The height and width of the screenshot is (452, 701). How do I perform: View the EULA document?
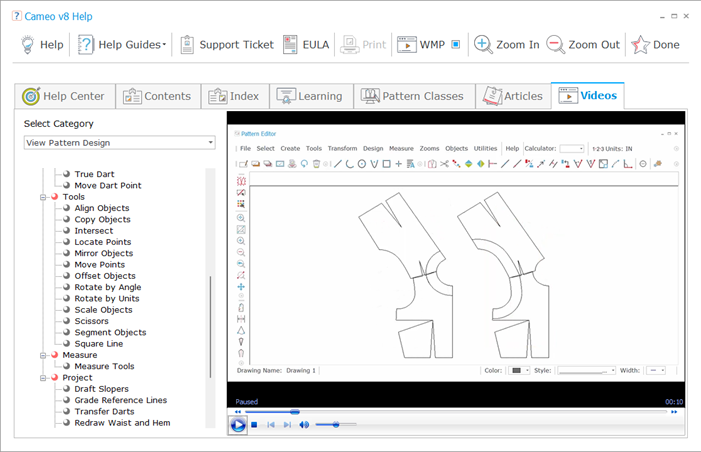306,45
